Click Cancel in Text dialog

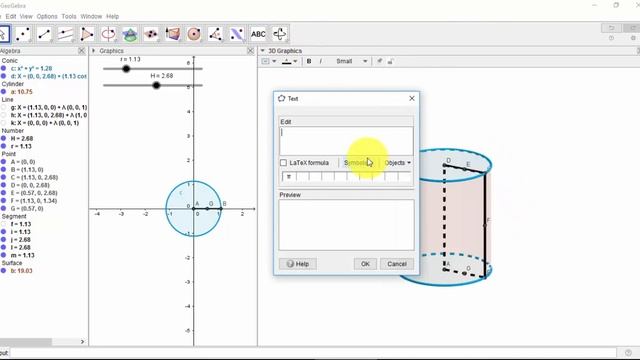(397, 264)
